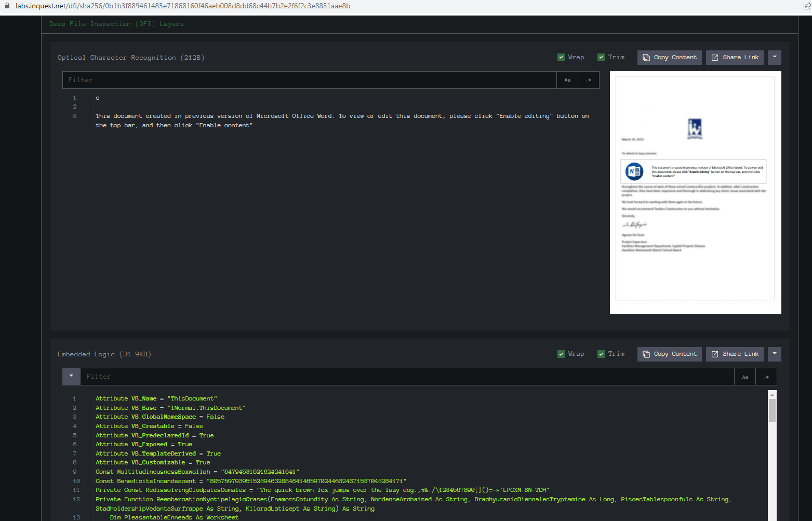Image resolution: width=812 pixels, height=521 pixels.
Task: Click Share Link for Embedded Logic layer
Action: 735,354
